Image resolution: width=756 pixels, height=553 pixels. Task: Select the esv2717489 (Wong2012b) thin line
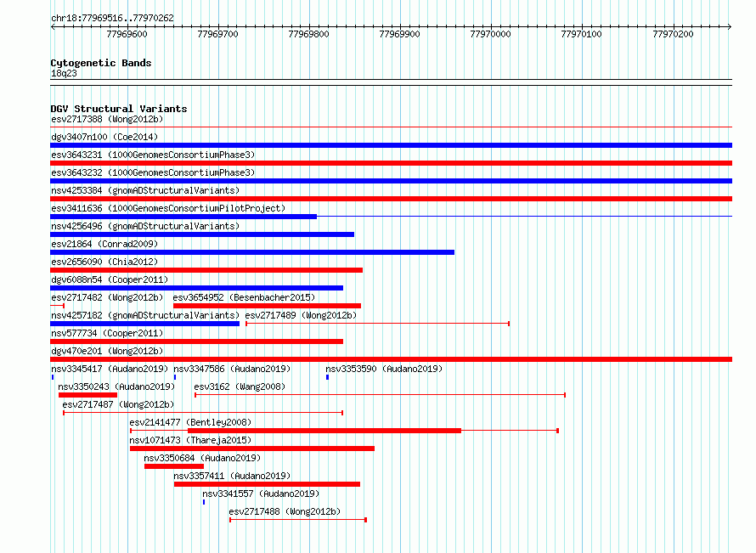pyautogui.click(x=377, y=324)
